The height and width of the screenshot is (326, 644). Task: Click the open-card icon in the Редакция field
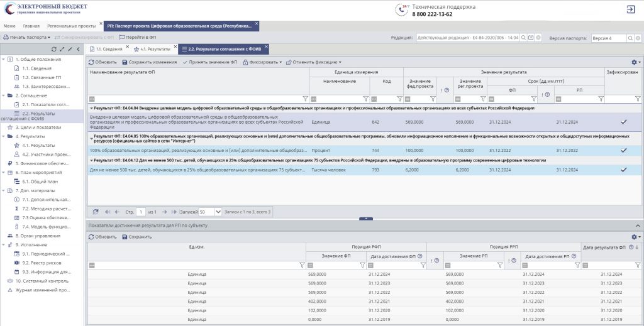click(531, 38)
